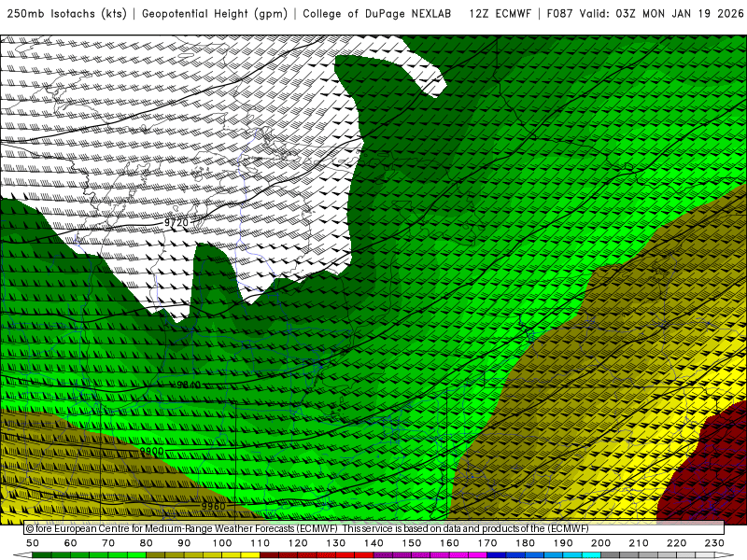Screen dimensions: 747x560
Task: Click the 110 value on the color scale
Action: (x=260, y=543)
